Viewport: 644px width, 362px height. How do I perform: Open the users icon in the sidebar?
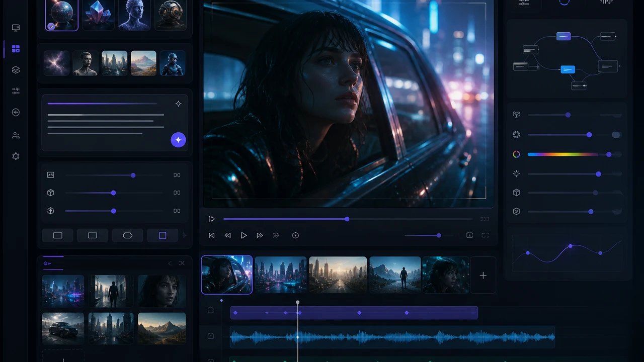[16, 135]
